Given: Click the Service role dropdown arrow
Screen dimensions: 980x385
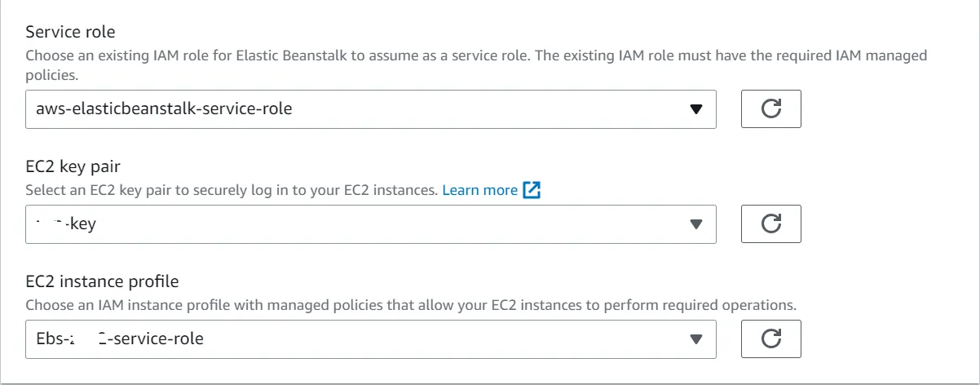Looking at the screenshot, I should click(x=695, y=109).
